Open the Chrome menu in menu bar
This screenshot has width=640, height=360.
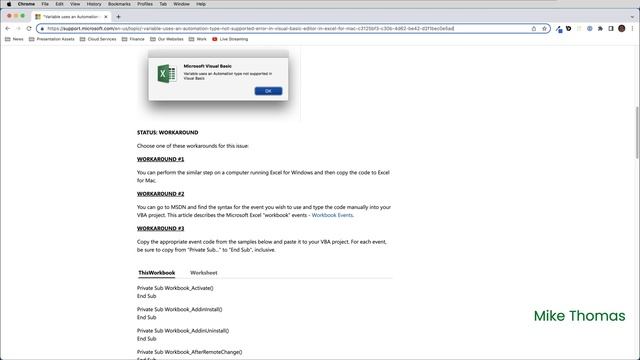[26, 4]
